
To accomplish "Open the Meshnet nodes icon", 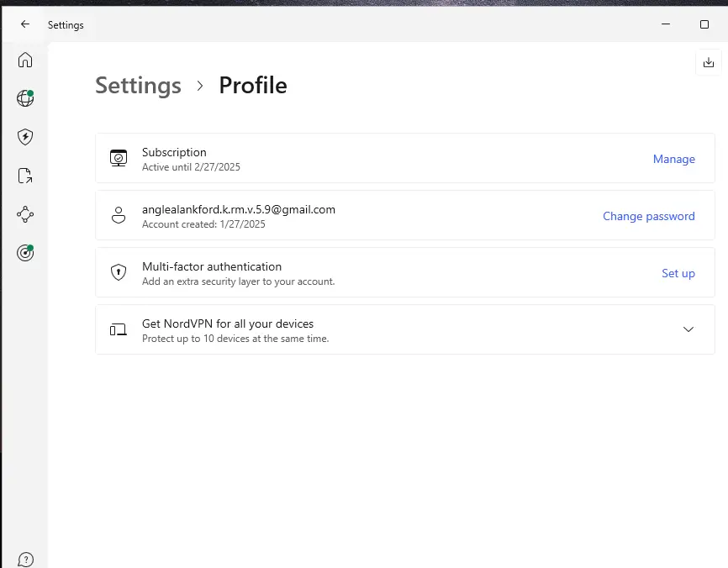I will (25, 214).
